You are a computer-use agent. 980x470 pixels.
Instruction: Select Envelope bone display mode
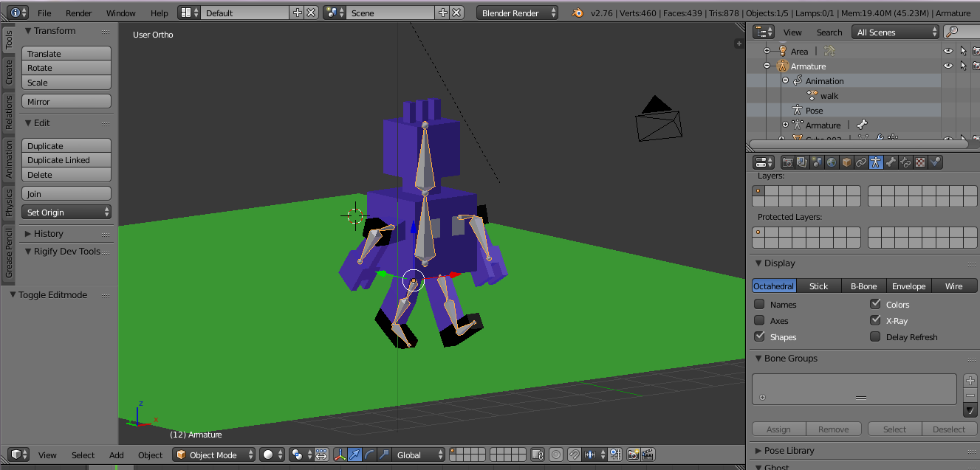tap(908, 286)
